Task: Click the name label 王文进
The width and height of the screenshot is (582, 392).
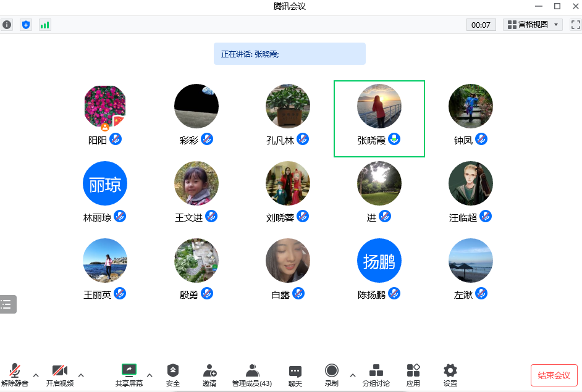Action: point(189,217)
